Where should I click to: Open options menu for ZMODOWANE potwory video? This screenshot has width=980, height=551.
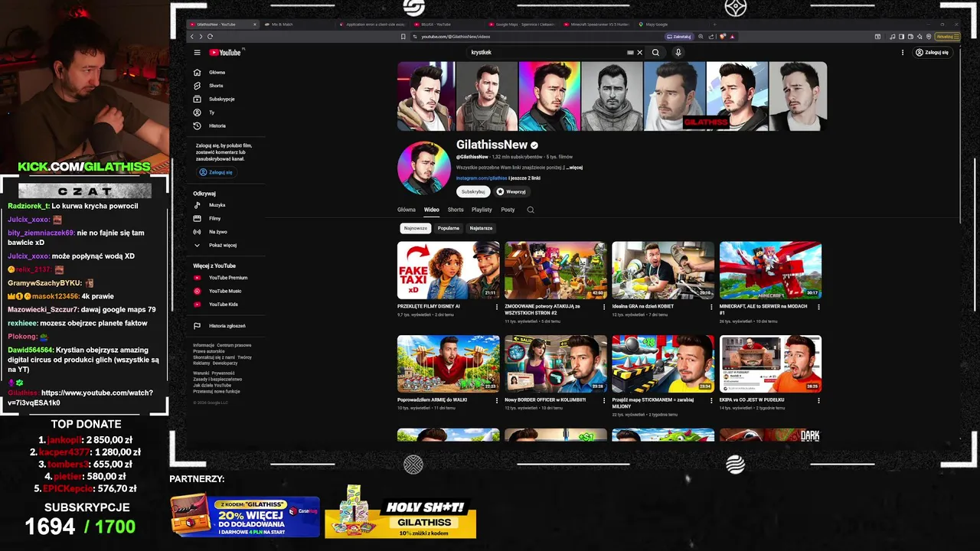603,307
